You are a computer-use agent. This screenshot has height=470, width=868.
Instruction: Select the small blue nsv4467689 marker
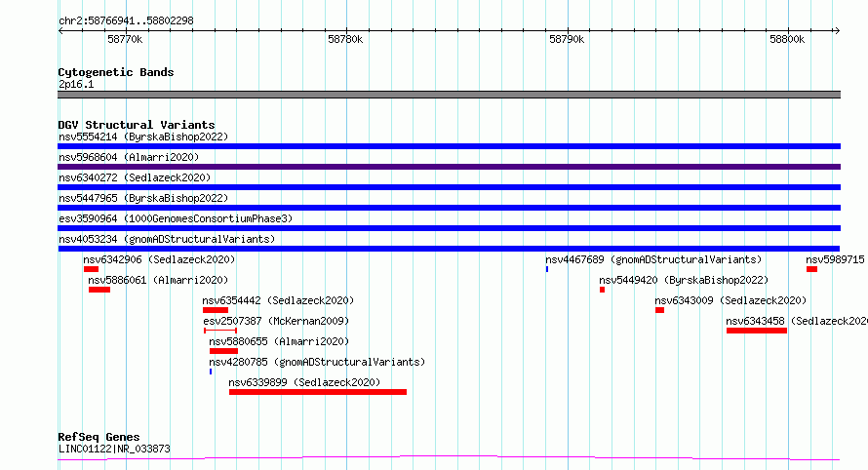click(x=547, y=269)
